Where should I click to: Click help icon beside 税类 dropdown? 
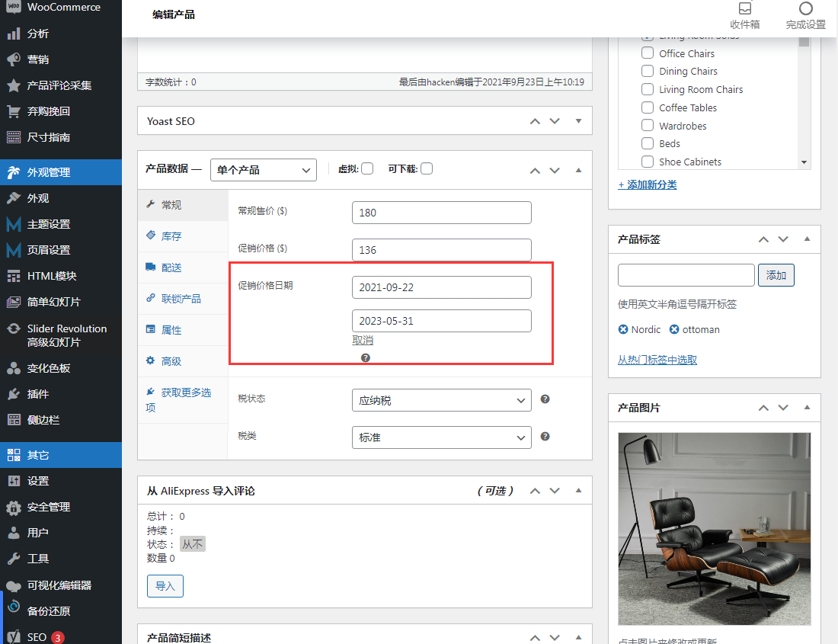pyautogui.click(x=545, y=437)
